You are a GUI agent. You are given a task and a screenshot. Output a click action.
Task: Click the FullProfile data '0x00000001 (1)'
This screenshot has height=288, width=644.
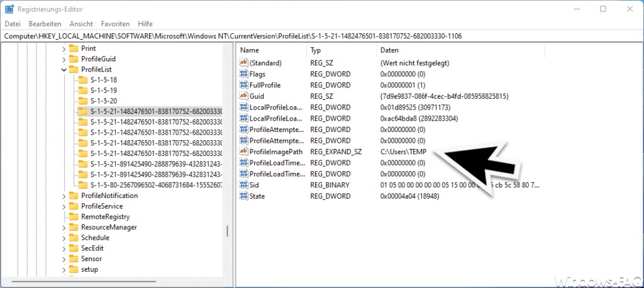403,85
